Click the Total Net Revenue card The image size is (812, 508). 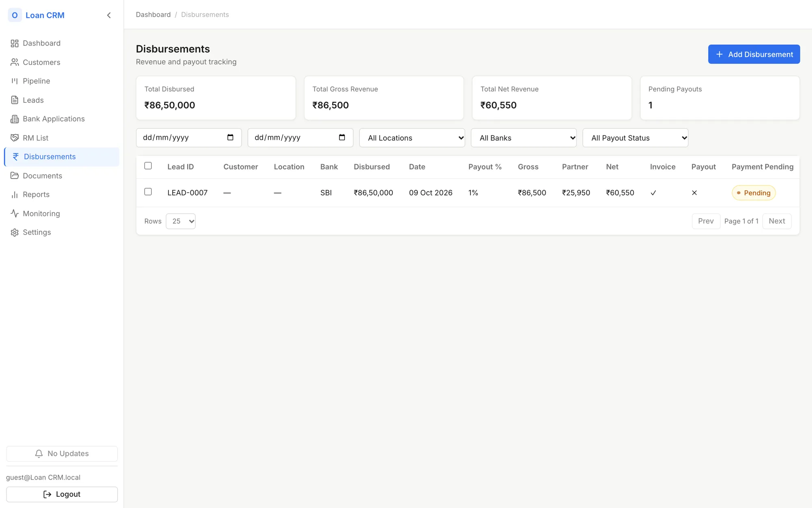pos(552,98)
